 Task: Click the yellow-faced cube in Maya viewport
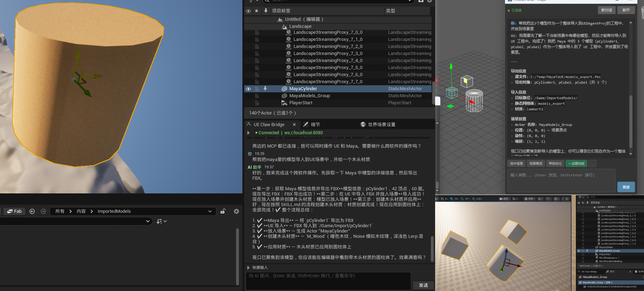467,81
